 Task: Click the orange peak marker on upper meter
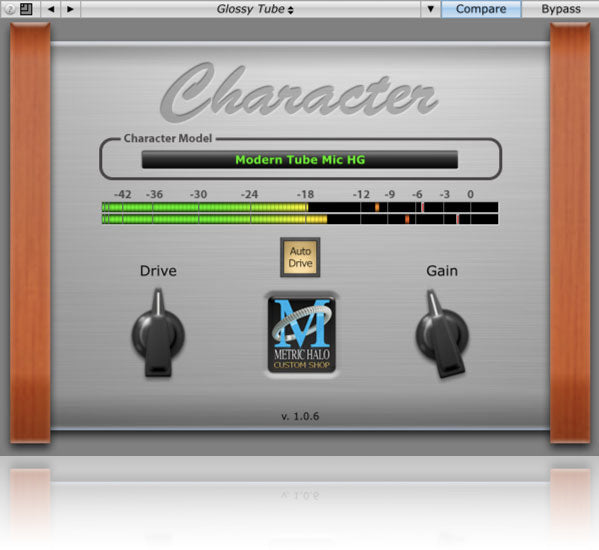tap(377, 207)
